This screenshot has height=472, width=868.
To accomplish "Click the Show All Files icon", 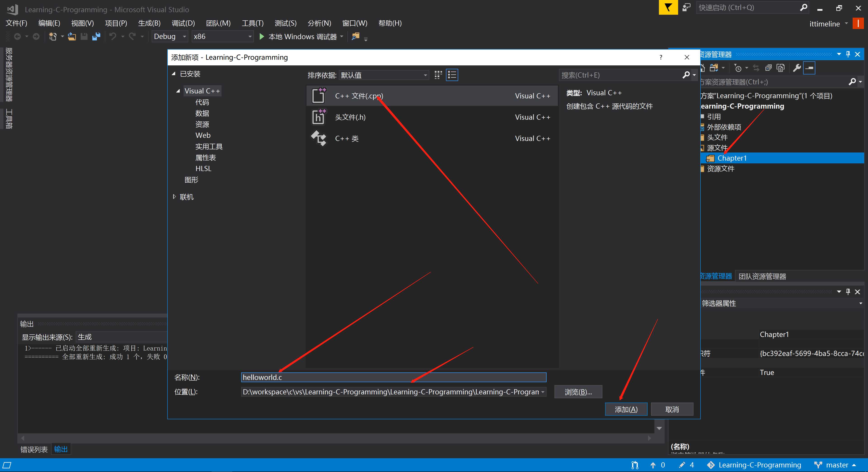I will [781, 68].
